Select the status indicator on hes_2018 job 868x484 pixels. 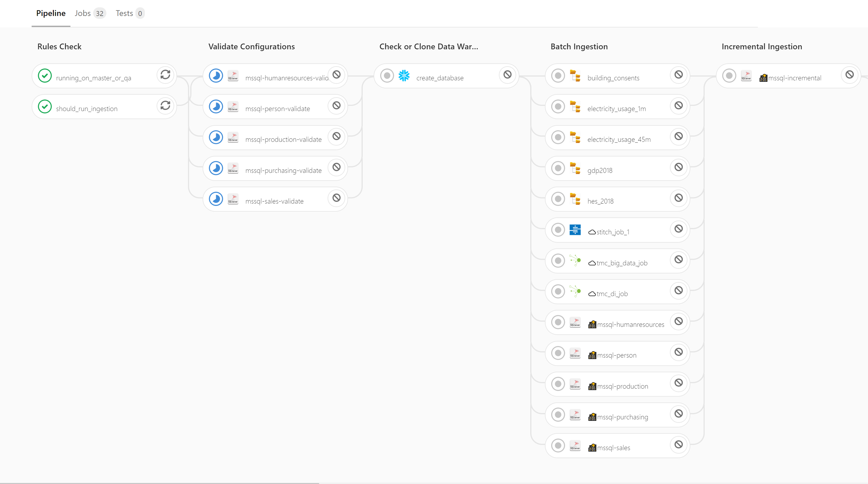[x=558, y=199]
